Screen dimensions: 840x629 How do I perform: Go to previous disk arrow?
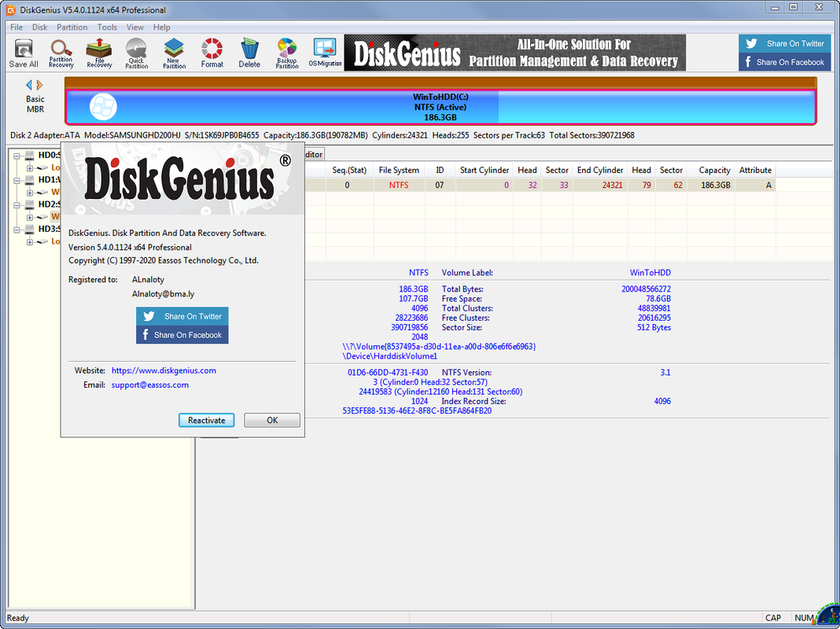point(29,85)
